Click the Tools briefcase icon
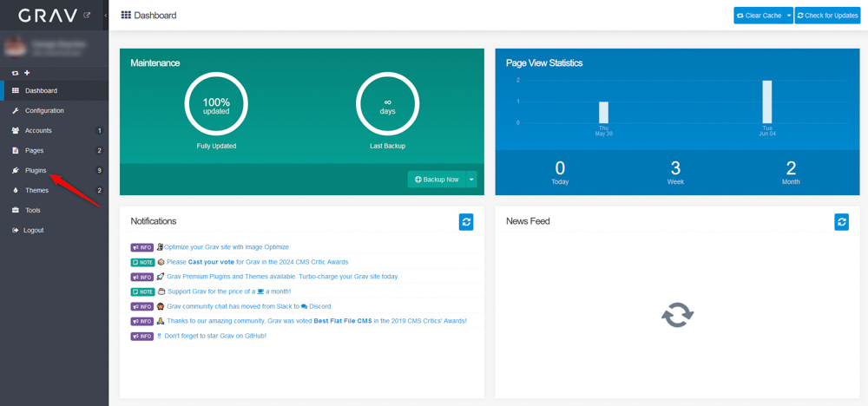 [x=15, y=210]
